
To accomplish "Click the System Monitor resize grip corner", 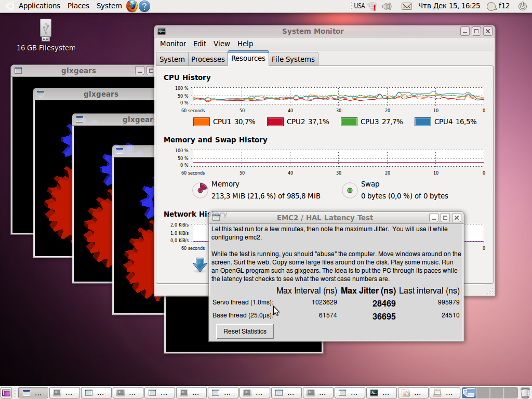I will 490,291.
